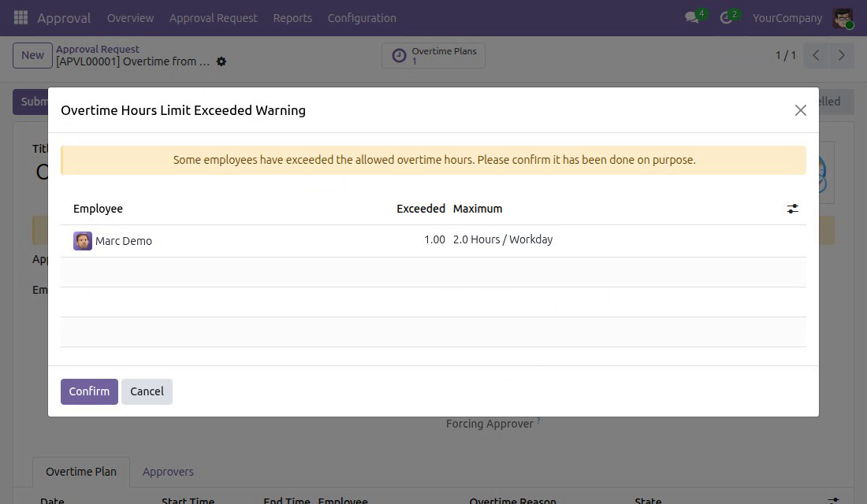Sort by the Maximum column header
The height and width of the screenshot is (504, 867).
coord(478,209)
